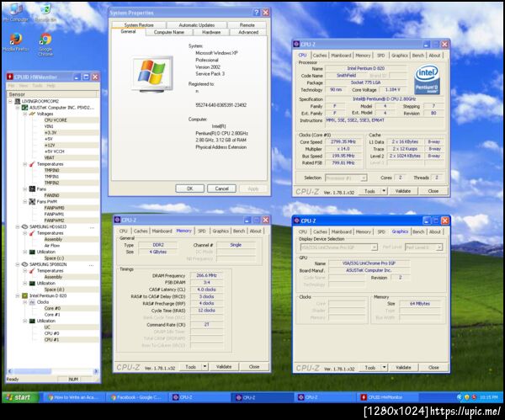Launch Mozilla Firefox from the desktop

(x=15, y=41)
